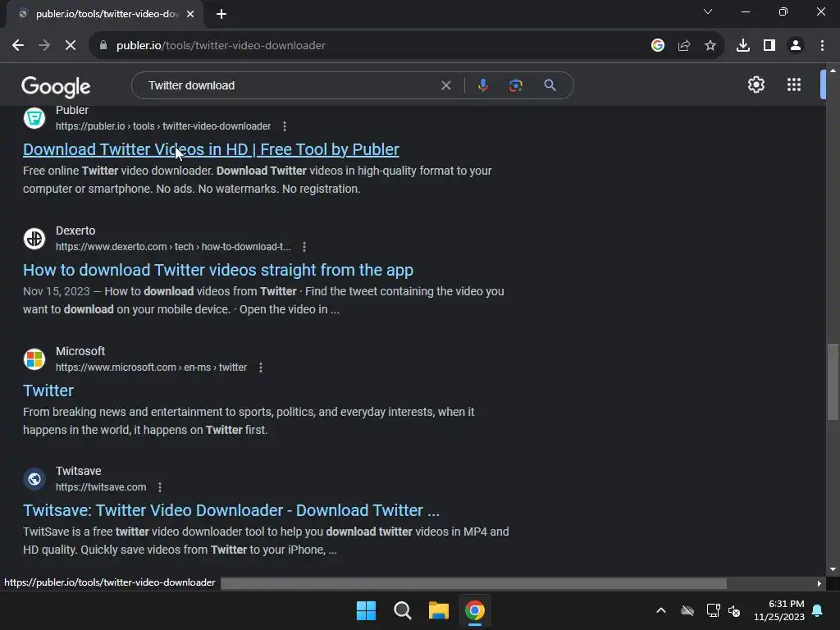Open Windows taskbar search
This screenshot has width=840, height=630.
tap(402, 610)
